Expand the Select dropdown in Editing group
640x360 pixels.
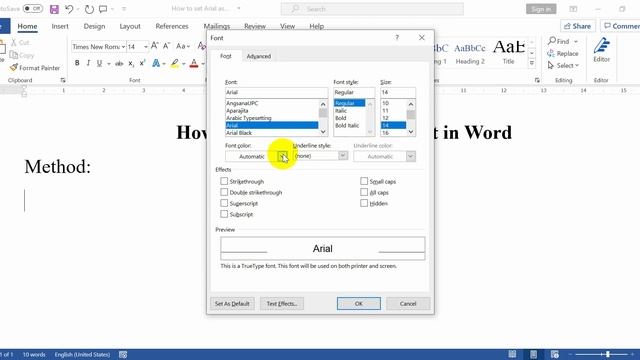pos(563,65)
